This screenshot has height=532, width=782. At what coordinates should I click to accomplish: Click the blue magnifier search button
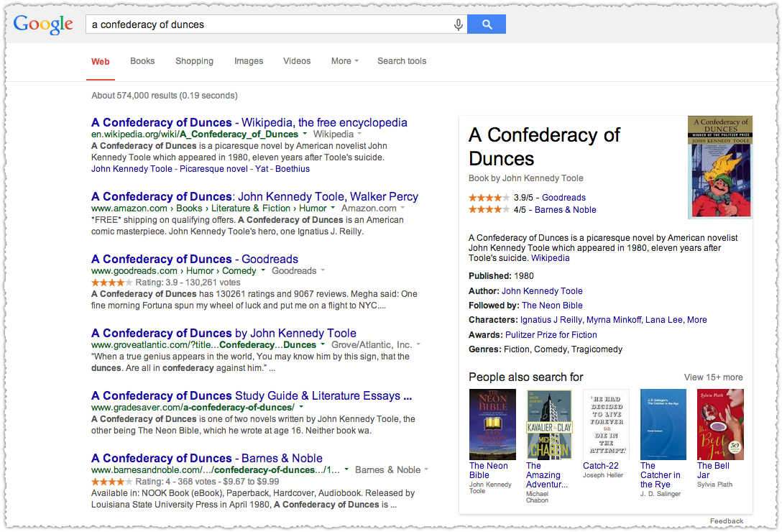[487, 24]
